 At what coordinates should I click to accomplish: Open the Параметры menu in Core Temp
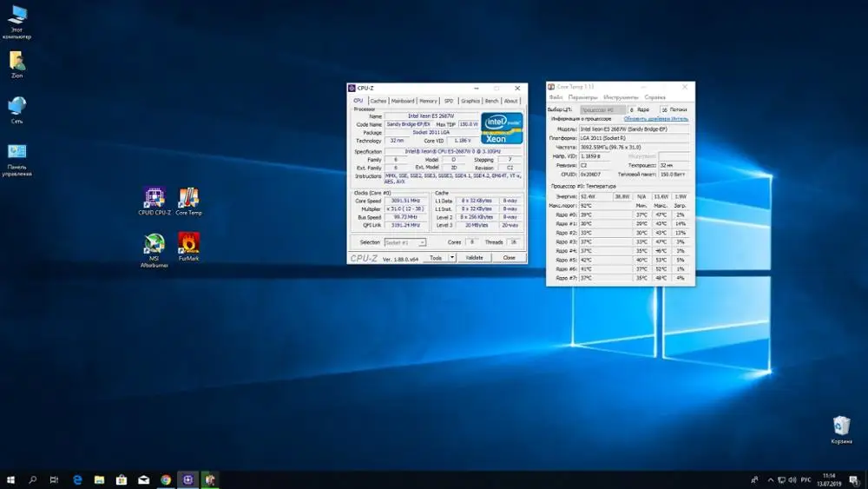coord(582,97)
